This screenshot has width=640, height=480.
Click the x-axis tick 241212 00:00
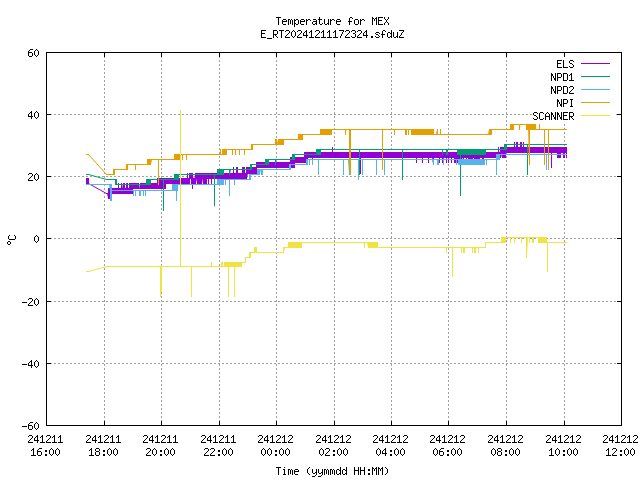[276, 446]
